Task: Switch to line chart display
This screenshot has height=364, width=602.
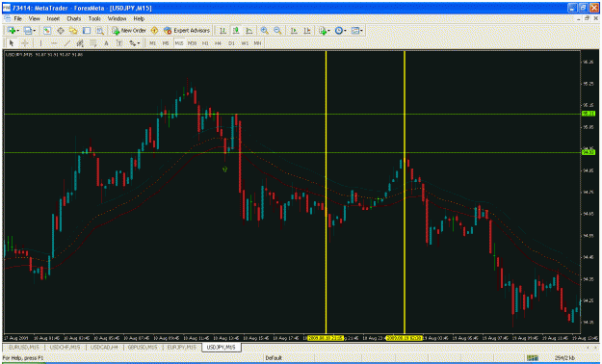Action: coord(249,31)
